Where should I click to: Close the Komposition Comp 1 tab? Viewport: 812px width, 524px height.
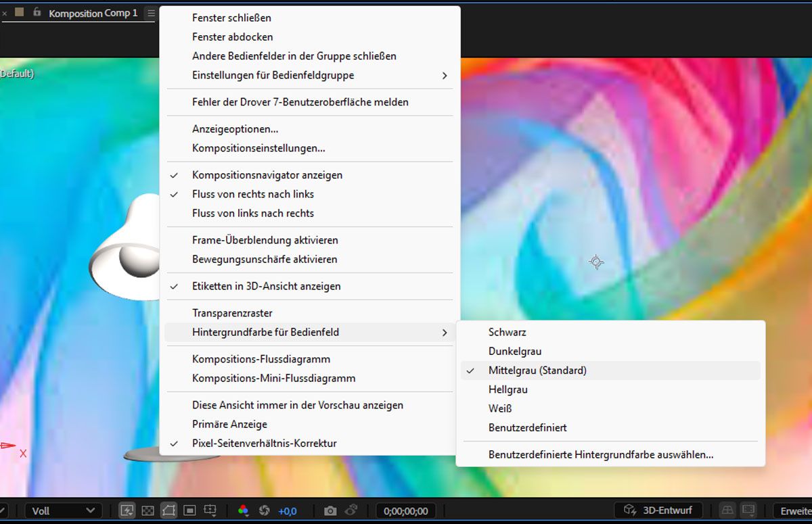pos(4,14)
